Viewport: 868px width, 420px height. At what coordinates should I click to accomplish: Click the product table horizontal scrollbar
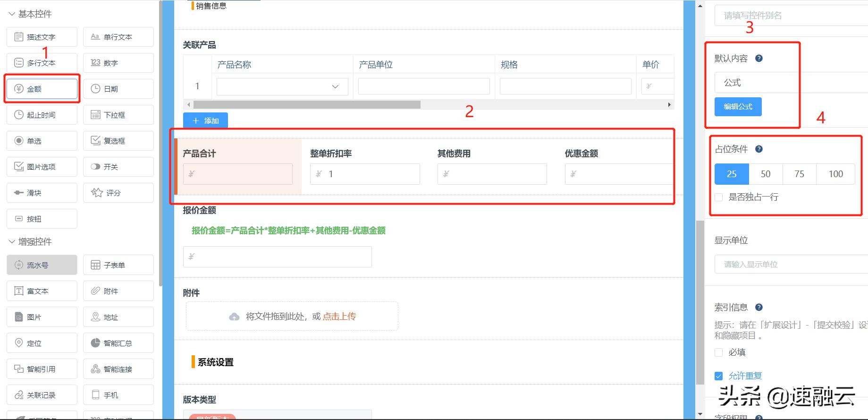click(x=307, y=104)
